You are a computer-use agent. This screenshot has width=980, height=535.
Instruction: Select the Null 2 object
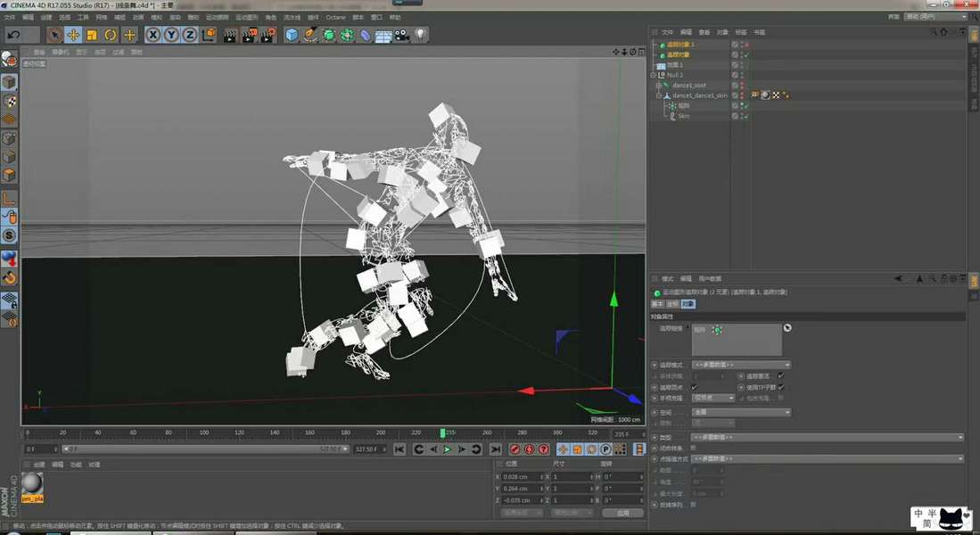point(674,75)
